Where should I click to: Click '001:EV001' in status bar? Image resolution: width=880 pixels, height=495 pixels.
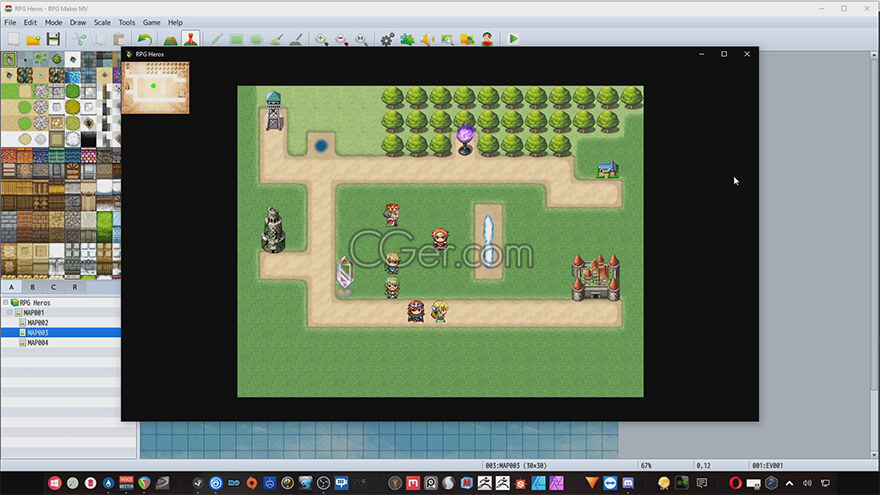(x=767, y=465)
